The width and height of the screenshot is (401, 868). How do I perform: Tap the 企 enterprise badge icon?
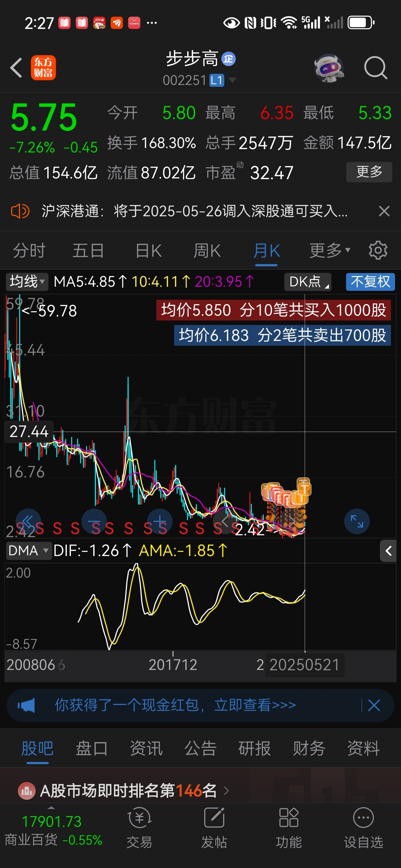(228, 59)
